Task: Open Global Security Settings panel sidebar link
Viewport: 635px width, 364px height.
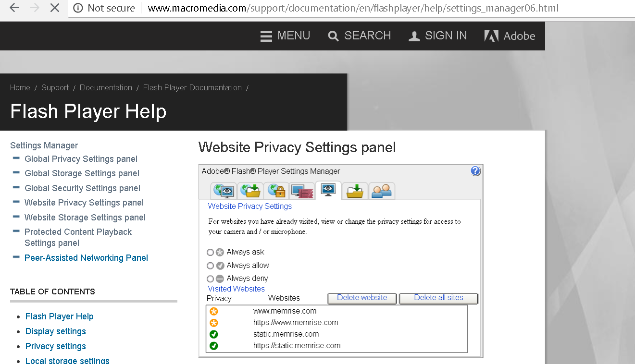Action: click(82, 188)
